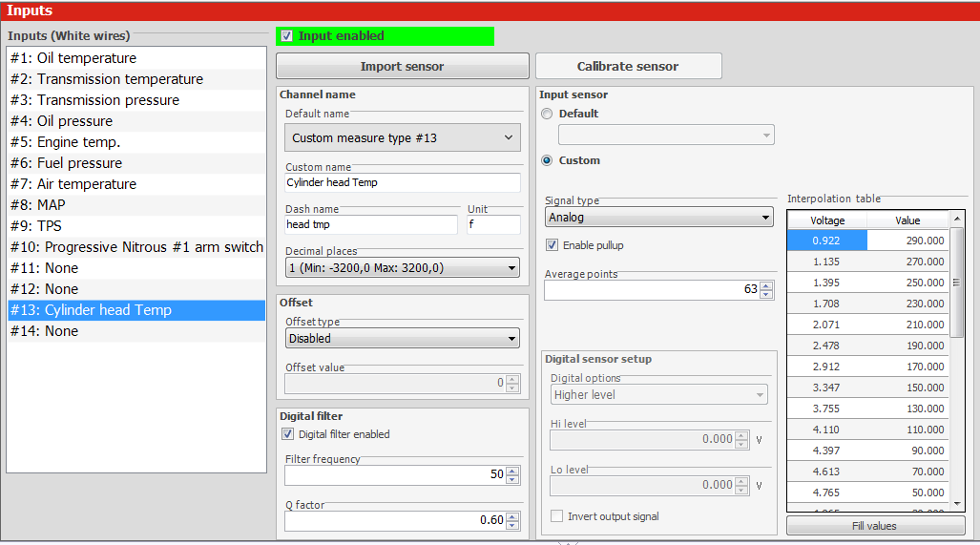Click the Calibrate sensor button
Viewport: 980px width, 545px height.
[x=628, y=67]
